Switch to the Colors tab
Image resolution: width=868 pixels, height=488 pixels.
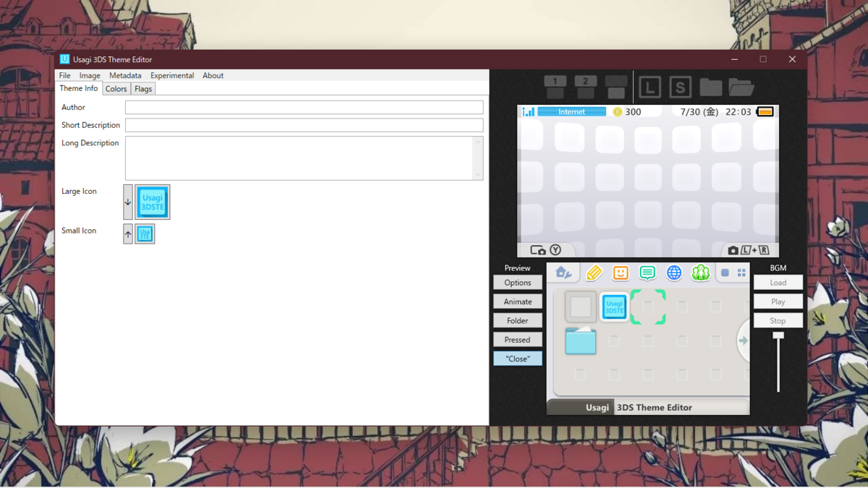pos(116,89)
